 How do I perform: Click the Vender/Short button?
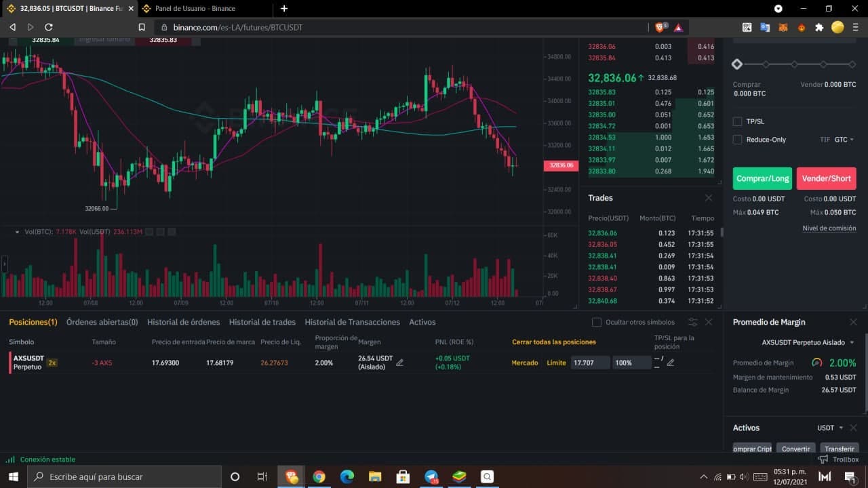[x=826, y=178]
